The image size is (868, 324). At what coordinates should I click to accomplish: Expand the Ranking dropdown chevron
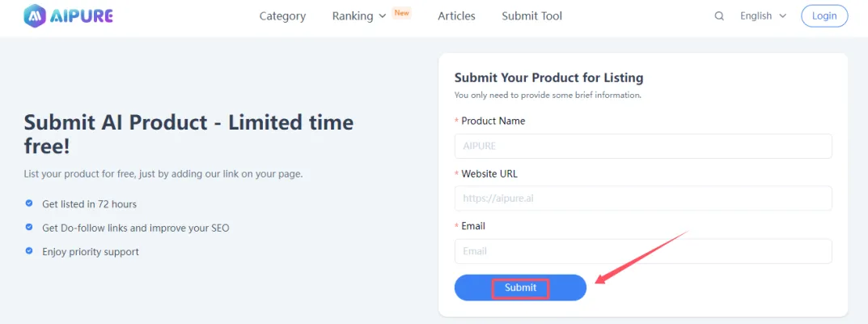(x=382, y=16)
